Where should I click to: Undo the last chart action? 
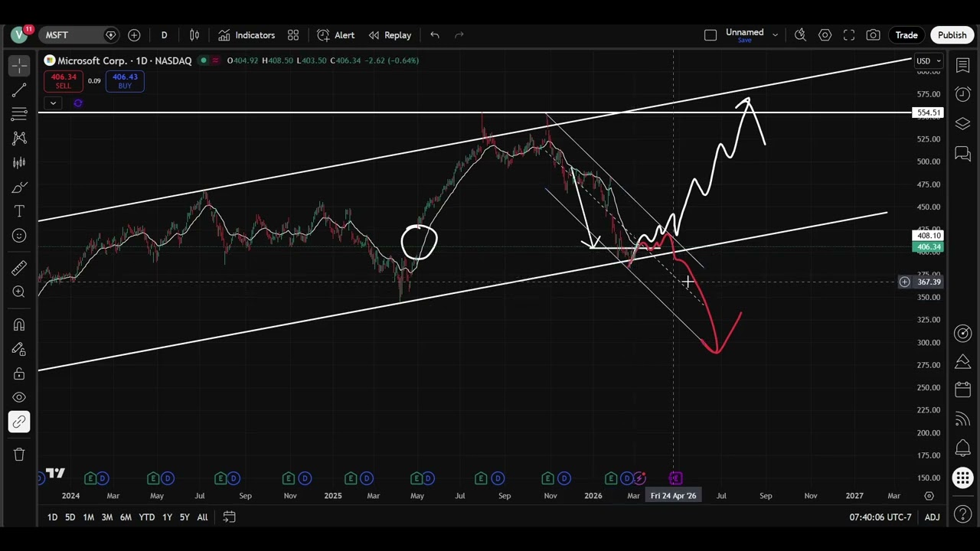click(x=435, y=35)
